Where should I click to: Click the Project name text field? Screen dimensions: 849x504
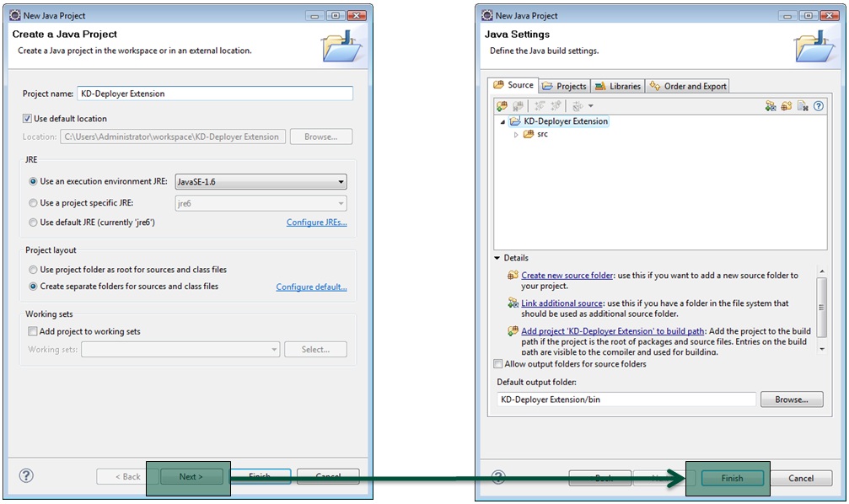[x=214, y=94]
